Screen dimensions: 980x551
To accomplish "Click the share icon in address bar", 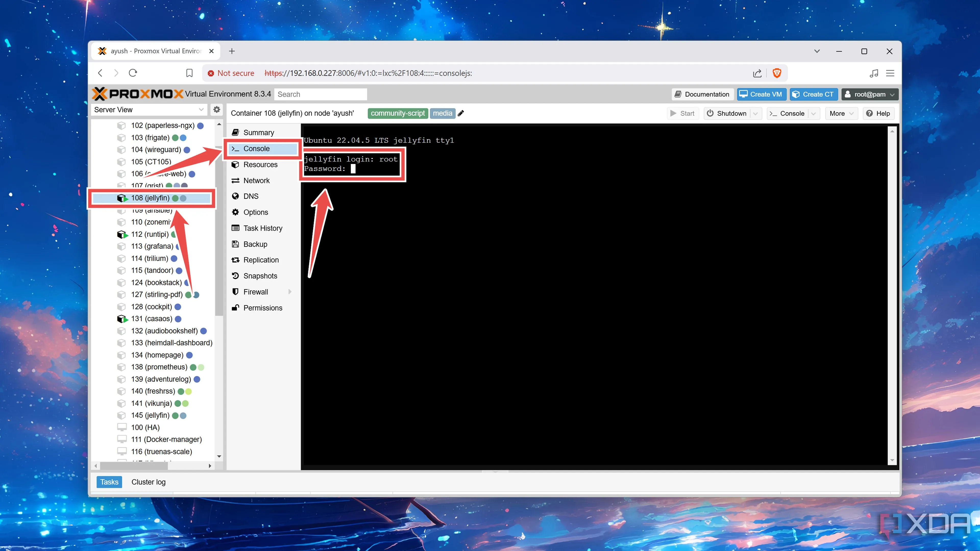I will [757, 73].
